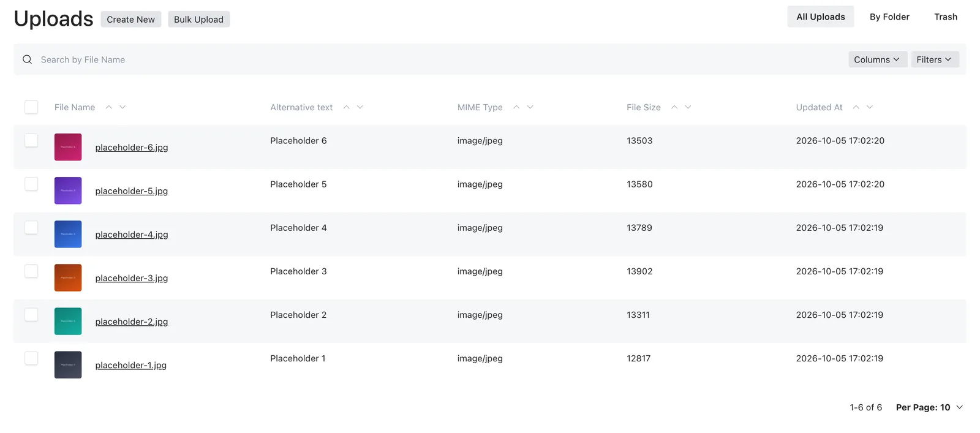Click the orange placeholder-3 thumbnail
The width and height of the screenshot is (980, 433).
(68, 277)
